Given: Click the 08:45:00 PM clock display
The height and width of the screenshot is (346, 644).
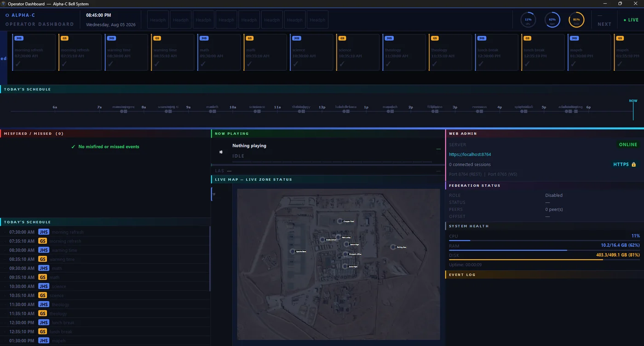Looking at the screenshot, I should (98, 15).
